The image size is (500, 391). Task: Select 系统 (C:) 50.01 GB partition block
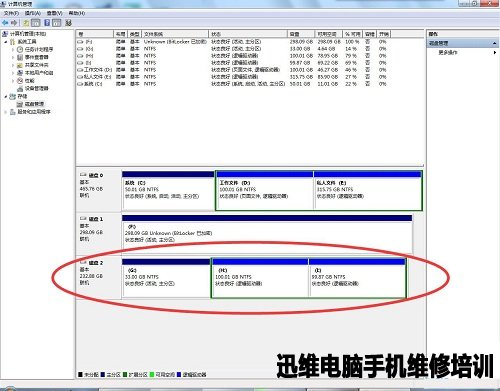(x=168, y=190)
